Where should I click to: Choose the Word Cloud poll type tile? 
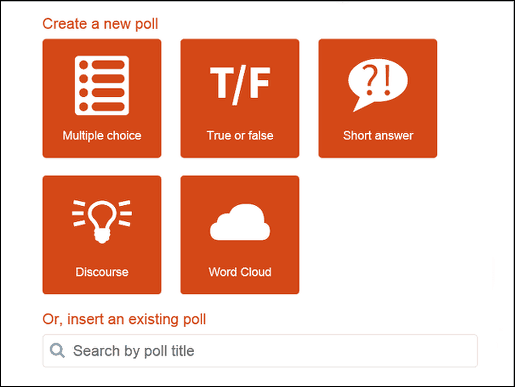(240, 235)
